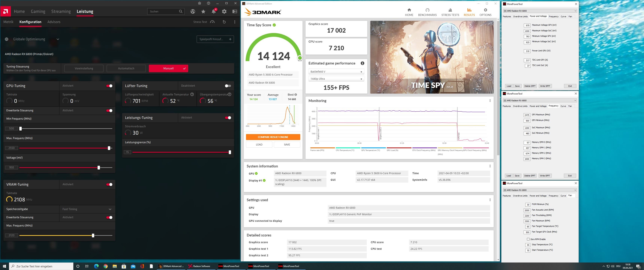Viewport: 644px width, 270px height.
Task: Click SAVE button in 3DMark
Action: point(287,145)
